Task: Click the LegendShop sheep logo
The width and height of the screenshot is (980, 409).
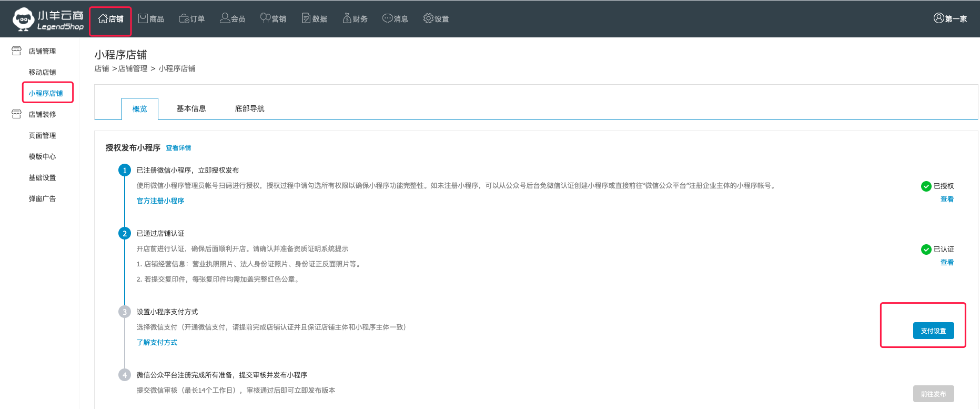Action: click(23, 19)
